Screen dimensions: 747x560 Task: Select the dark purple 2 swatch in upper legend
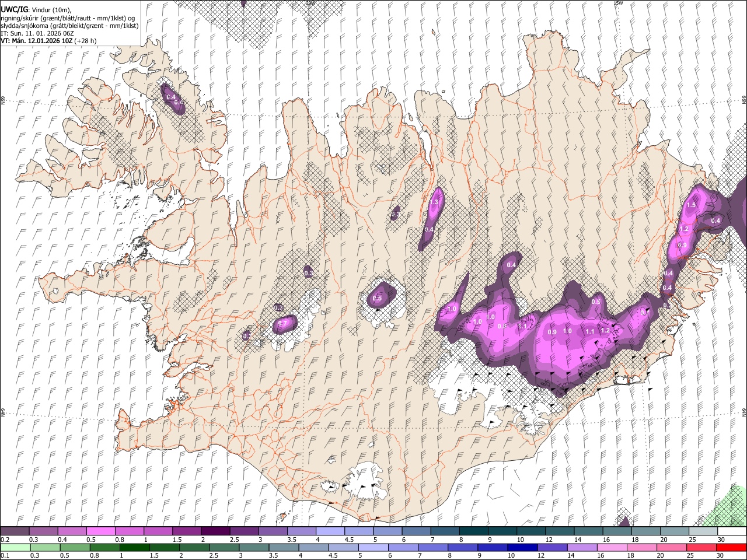215,531
